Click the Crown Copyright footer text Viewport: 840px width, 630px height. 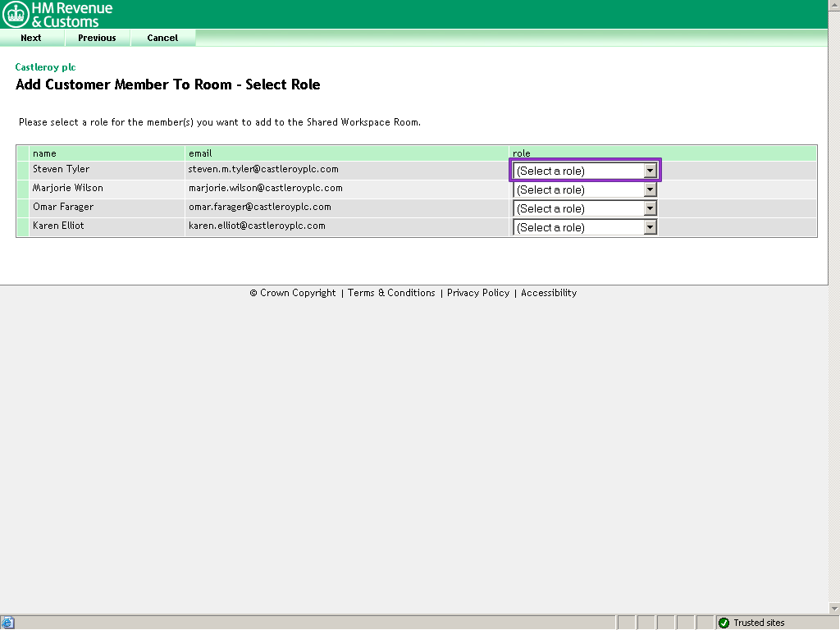(x=293, y=293)
